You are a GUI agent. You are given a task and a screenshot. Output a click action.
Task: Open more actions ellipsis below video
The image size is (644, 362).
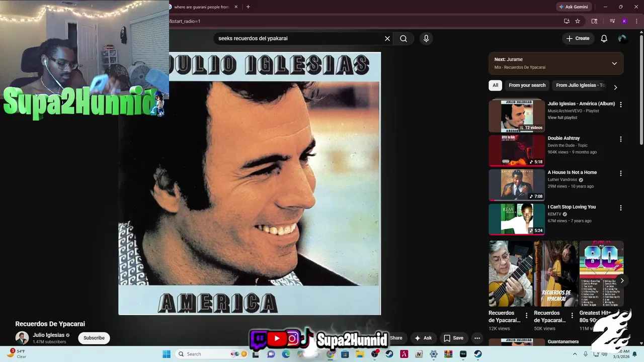coord(477,338)
